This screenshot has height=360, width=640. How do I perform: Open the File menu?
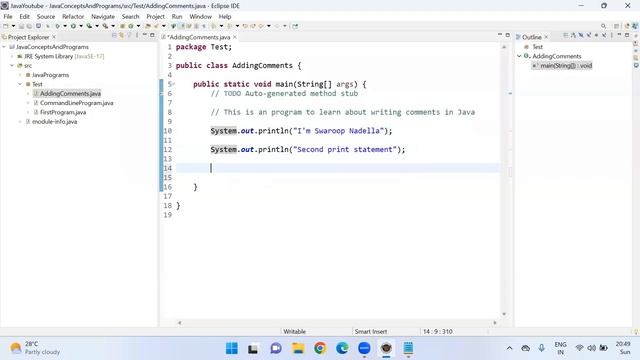8,16
